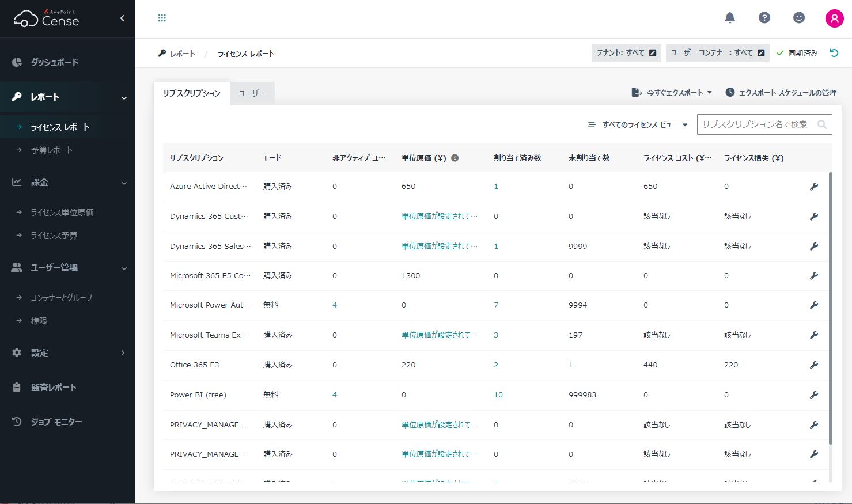
Task: Click the wrench for Microsoft 365 E5 row
Action: pos(814,276)
